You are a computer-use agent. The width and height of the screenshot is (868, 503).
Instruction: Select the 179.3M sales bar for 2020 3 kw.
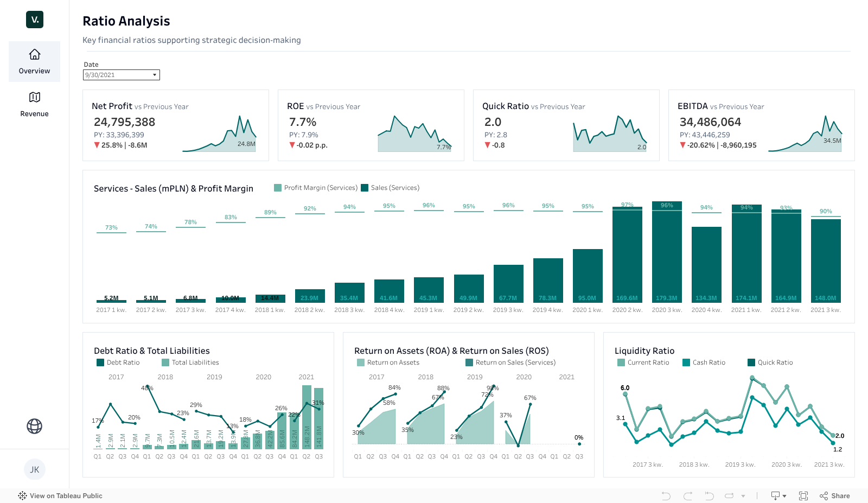coord(667,252)
